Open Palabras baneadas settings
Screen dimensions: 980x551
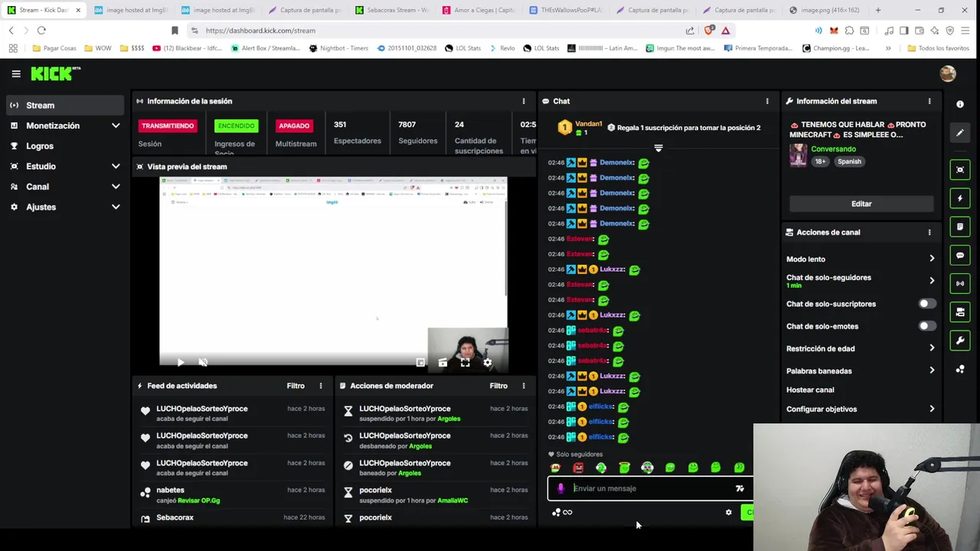pos(861,370)
